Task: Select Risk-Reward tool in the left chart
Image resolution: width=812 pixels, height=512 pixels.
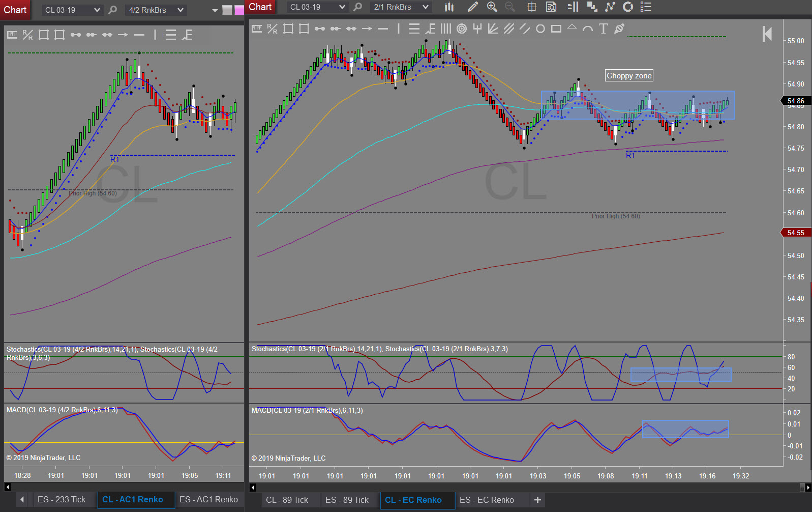Action: [28, 35]
